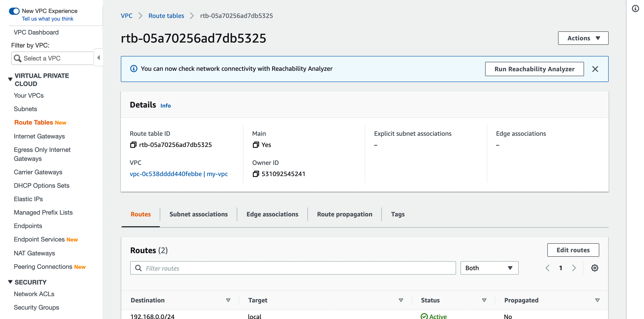Click the reachability analyzer banner close button

(x=595, y=69)
